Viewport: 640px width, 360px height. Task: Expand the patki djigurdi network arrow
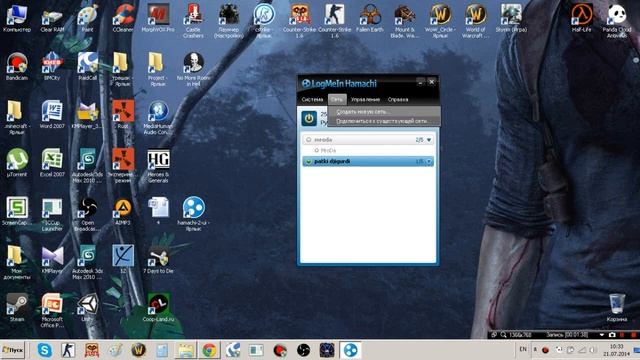tap(429, 162)
